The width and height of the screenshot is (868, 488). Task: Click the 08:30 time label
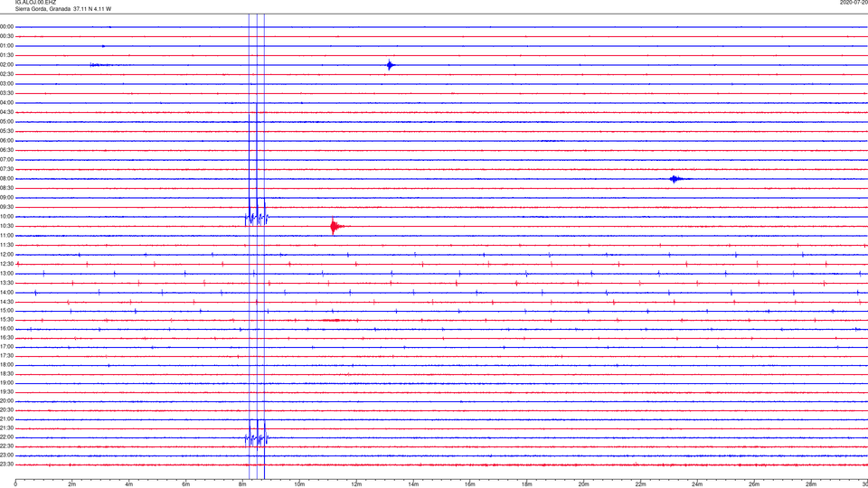coord(7,188)
